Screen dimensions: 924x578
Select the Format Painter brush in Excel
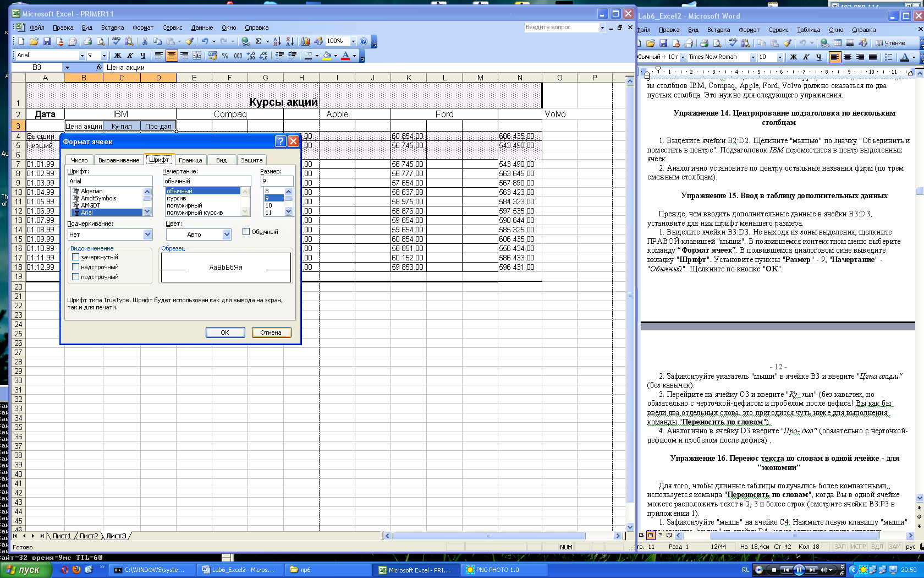189,41
